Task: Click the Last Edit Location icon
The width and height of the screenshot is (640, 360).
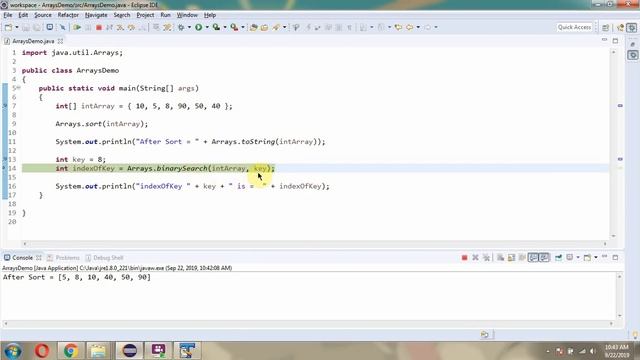Action: coord(398,27)
